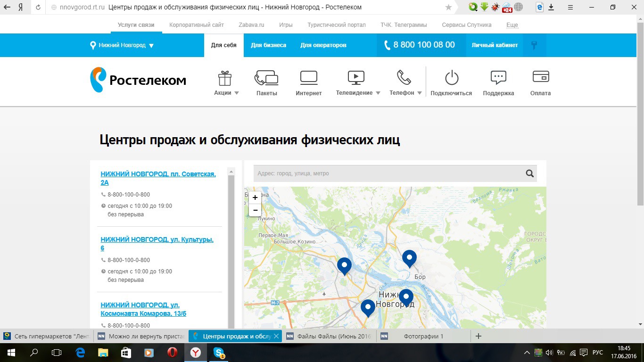The height and width of the screenshot is (362, 644).
Task: Open Сервисы Спутника link
Action: 467,25
